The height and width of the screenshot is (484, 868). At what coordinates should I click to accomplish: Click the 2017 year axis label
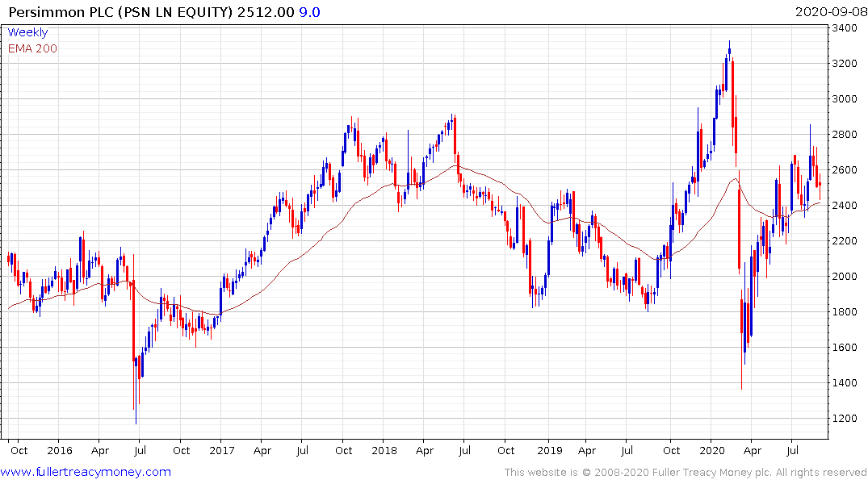(222, 450)
